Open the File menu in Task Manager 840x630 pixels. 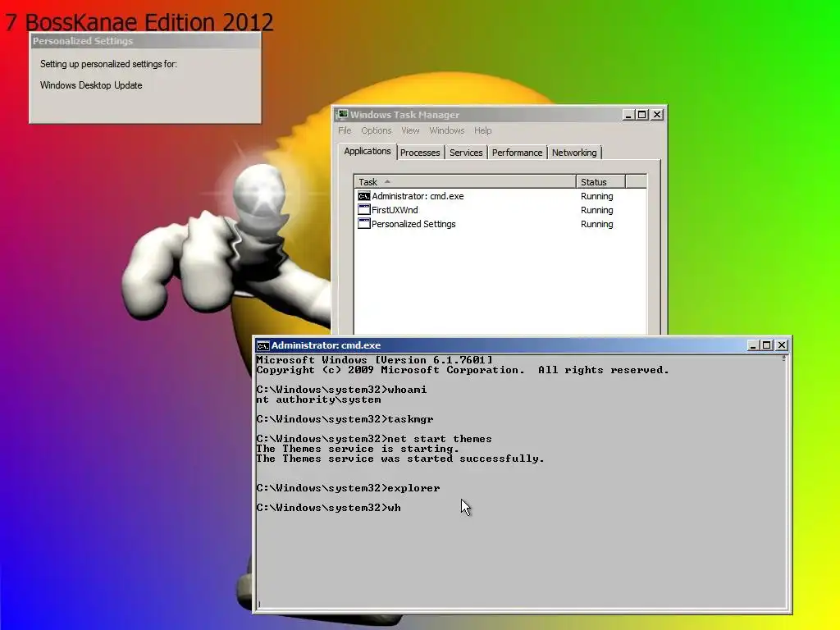tap(345, 130)
